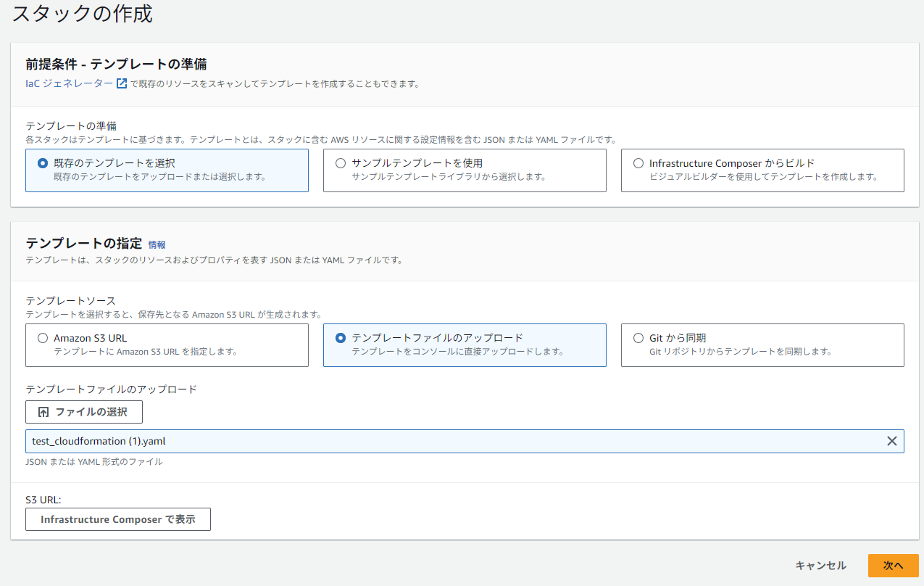Viewport: 924px width, 586px height.
Task: Clear the uploaded file with the X icon
Action: (891, 441)
